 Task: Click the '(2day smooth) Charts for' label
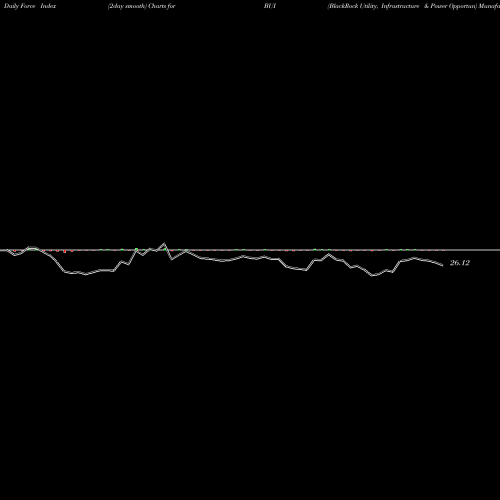[142, 6]
